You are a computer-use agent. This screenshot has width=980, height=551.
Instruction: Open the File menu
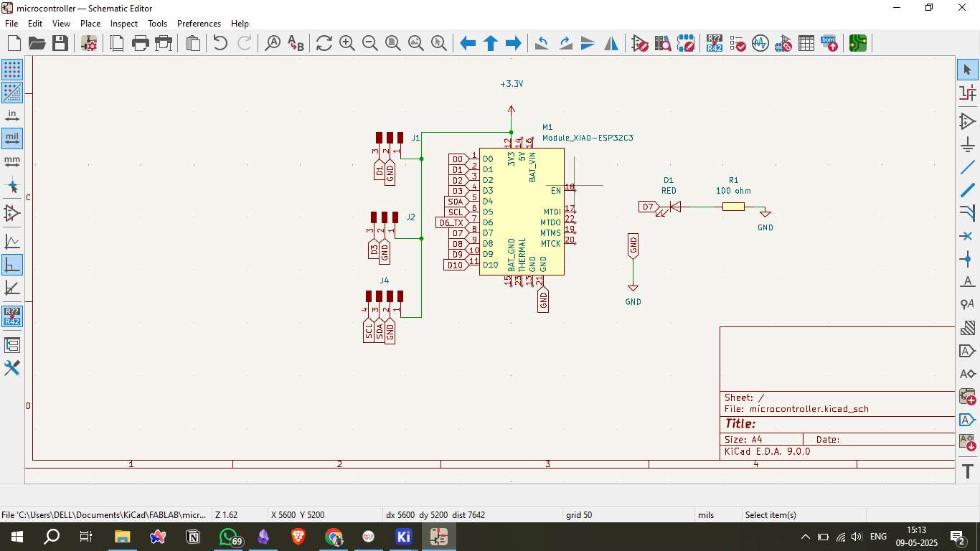pyautogui.click(x=11, y=23)
